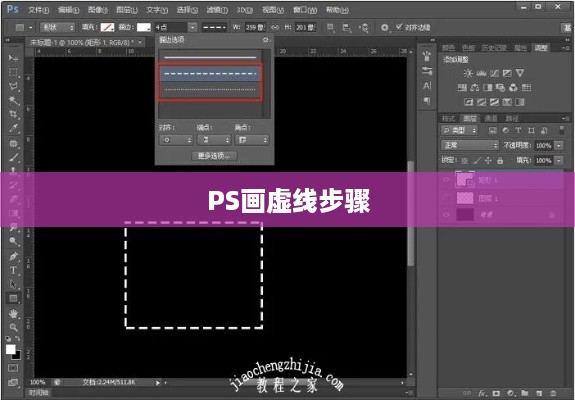Open the corners dropdown in stroke options
This screenshot has width=575, height=400.
pos(252,140)
